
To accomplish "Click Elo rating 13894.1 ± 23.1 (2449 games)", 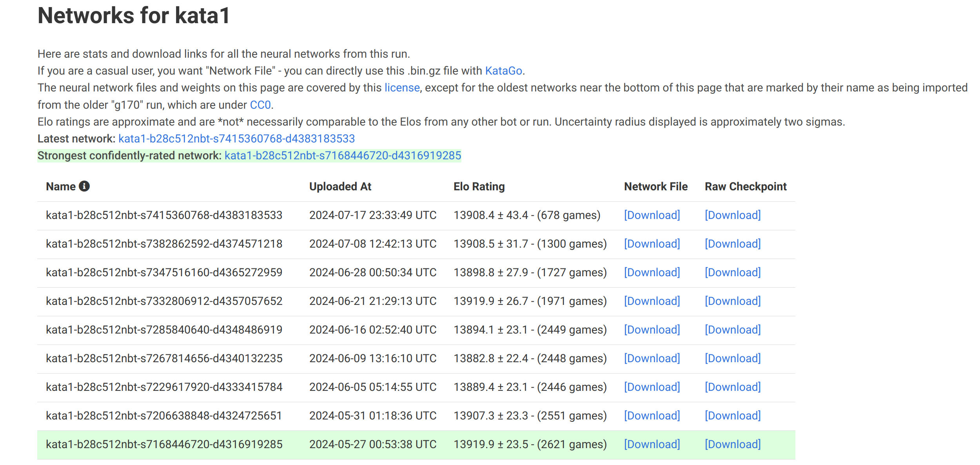I will click(x=530, y=330).
